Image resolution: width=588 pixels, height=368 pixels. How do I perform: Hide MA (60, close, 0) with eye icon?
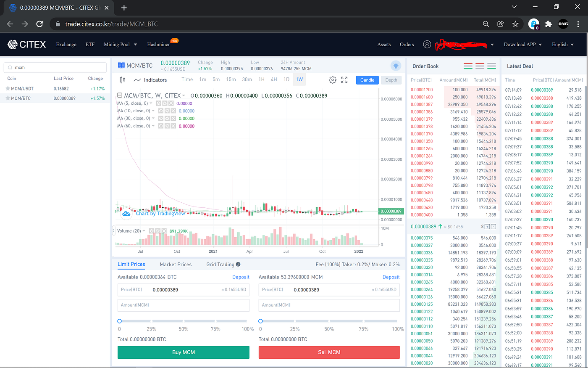coord(161,126)
